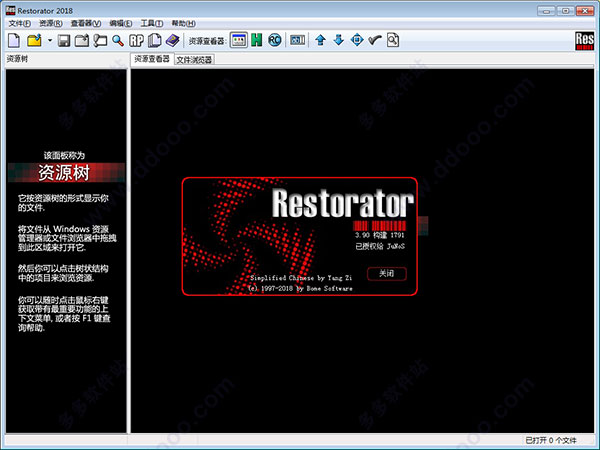
Task: Open the 文件(F) menu
Action: [x=20, y=23]
